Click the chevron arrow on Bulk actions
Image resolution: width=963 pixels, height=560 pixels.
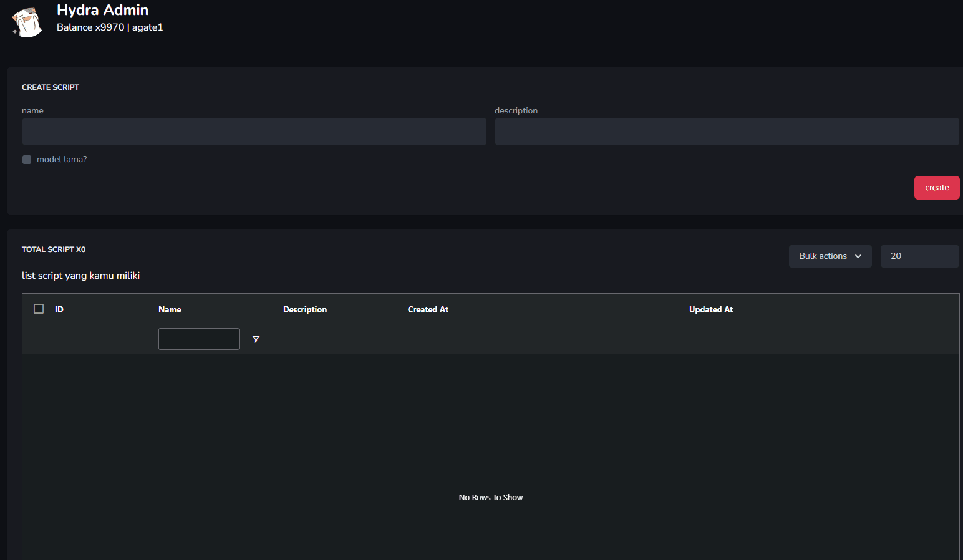[x=858, y=256]
